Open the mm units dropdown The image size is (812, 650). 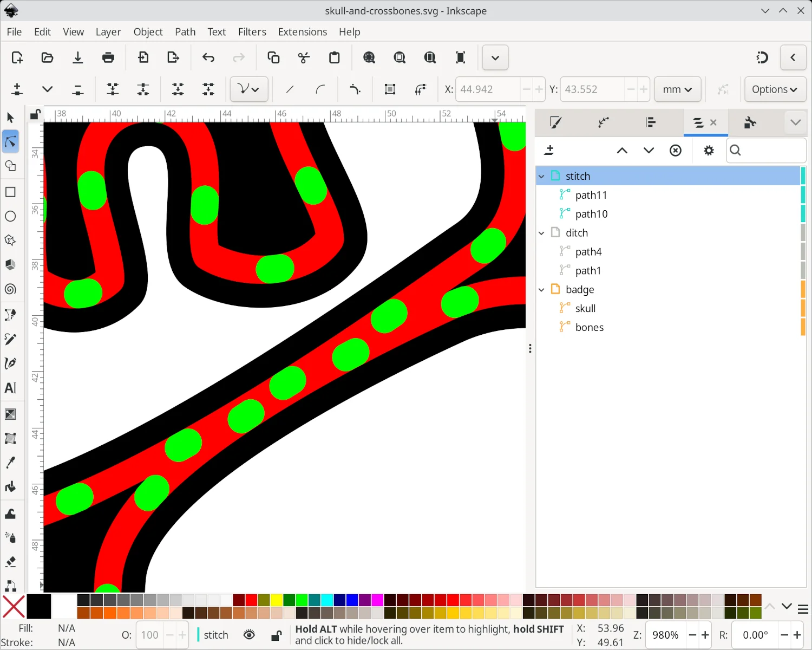coord(677,89)
